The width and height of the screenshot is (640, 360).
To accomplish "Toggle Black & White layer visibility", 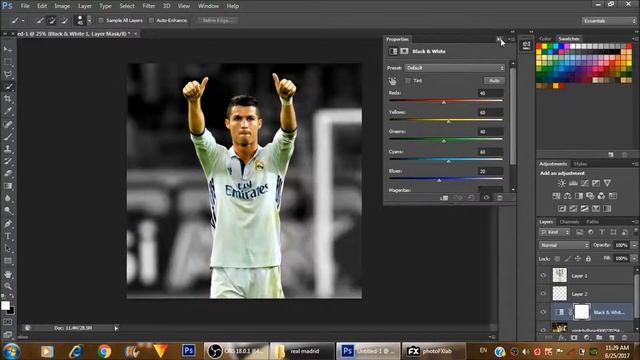I will pos(543,312).
